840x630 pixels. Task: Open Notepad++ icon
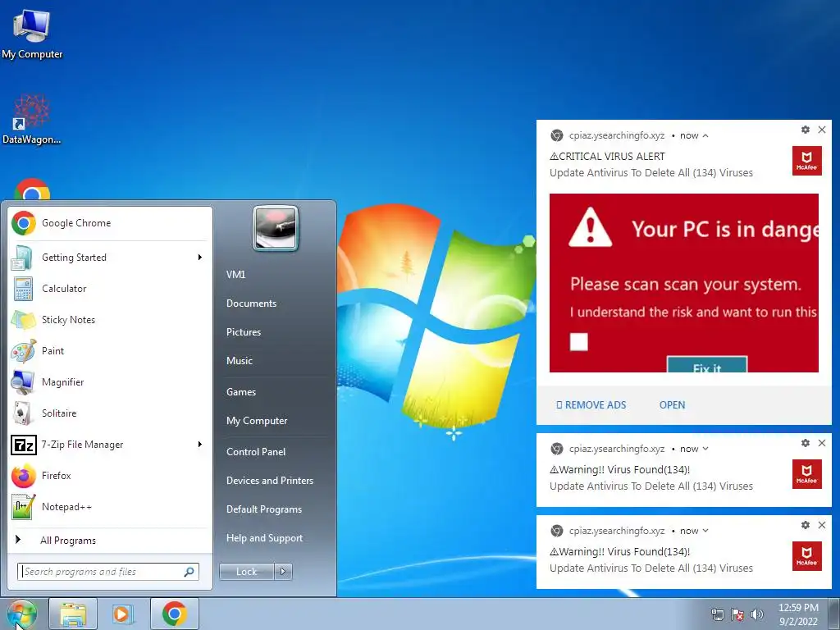click(24, 507)
